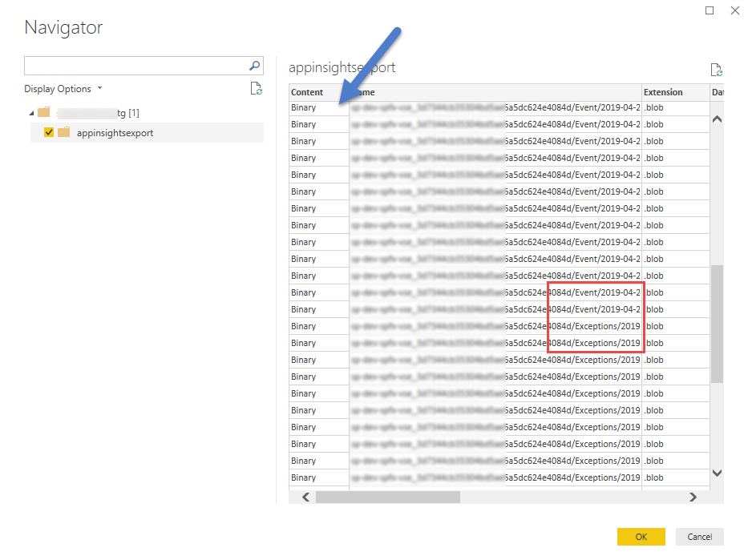Click the Extension column header
The width and height of the screenshot is (748, 560).
[676, 92]
